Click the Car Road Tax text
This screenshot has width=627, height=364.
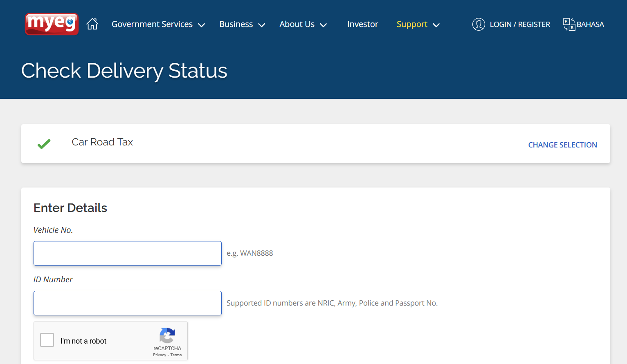[102, 142]
